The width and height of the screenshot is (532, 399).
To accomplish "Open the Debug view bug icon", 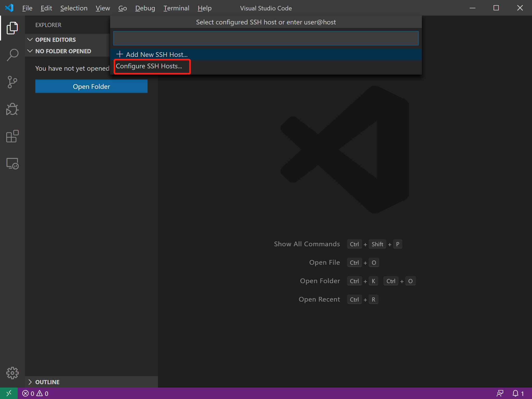I will pos(12,109).
